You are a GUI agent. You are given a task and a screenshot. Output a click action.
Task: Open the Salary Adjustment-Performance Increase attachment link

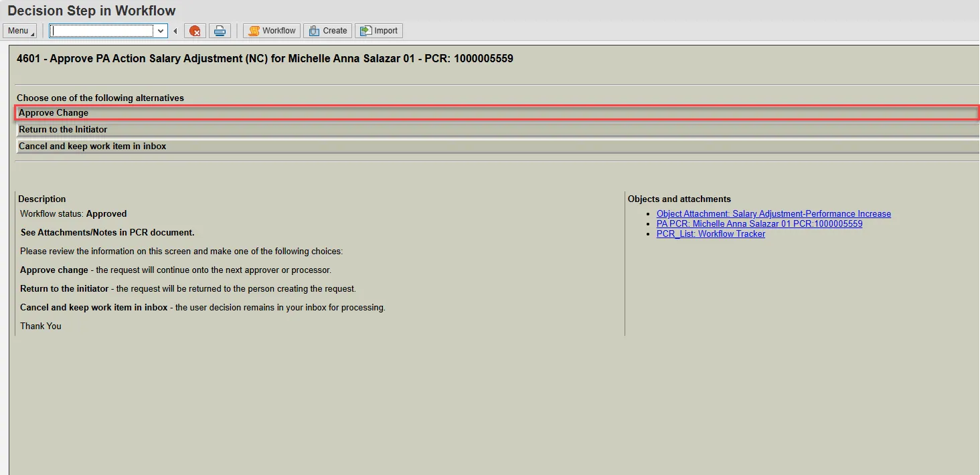tap(773, 214)
